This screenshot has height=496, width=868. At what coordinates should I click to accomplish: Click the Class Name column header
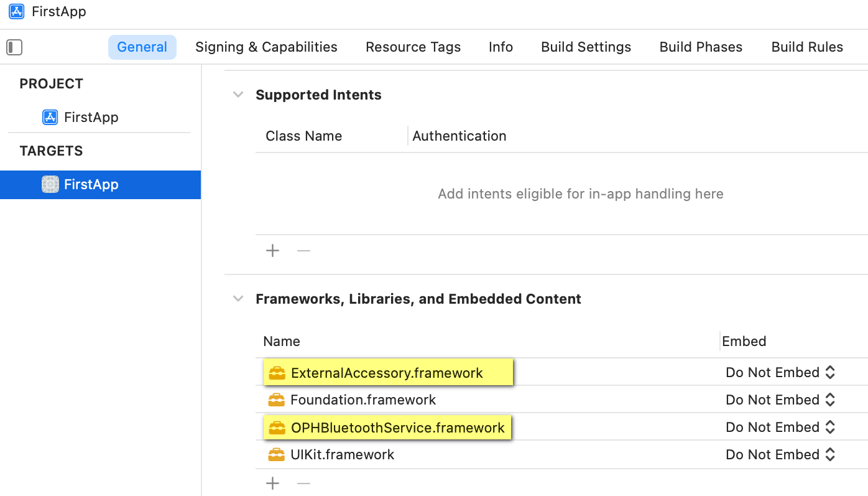(x=303, y=136)
